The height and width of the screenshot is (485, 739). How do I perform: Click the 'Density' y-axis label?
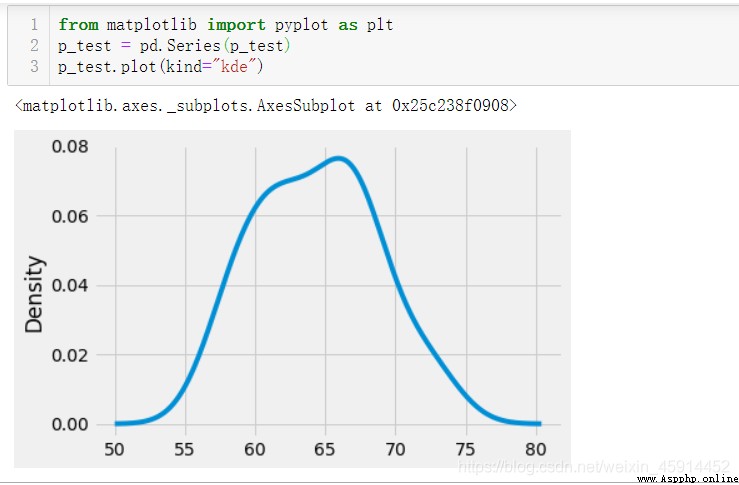[x=34, y=294]
